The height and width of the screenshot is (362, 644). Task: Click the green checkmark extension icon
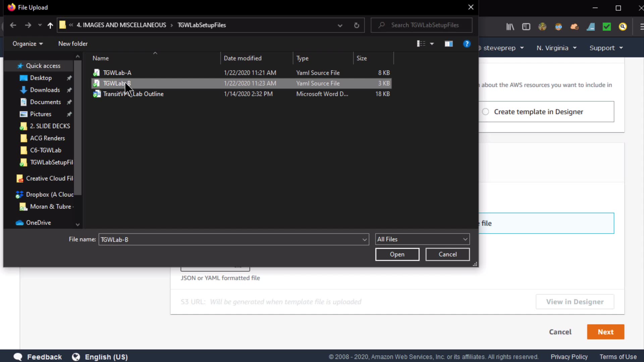tap(607, 27)
